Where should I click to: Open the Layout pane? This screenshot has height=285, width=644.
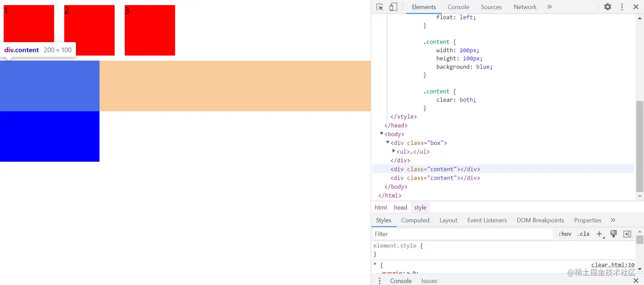[x=448, y=220]
